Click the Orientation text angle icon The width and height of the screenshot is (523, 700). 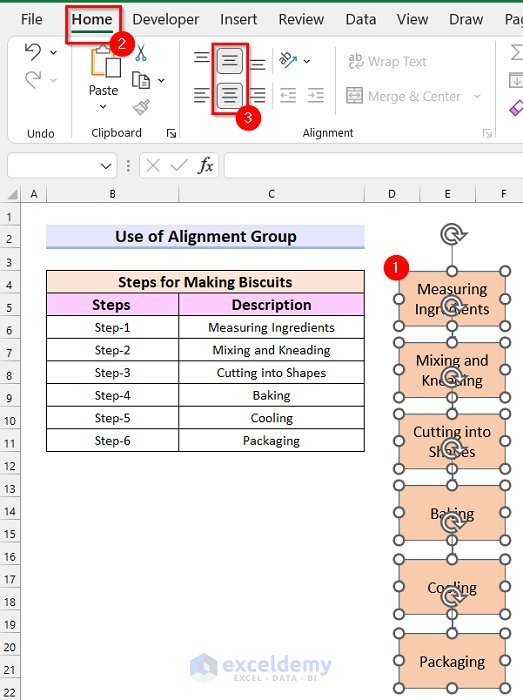tap(288, 60)
